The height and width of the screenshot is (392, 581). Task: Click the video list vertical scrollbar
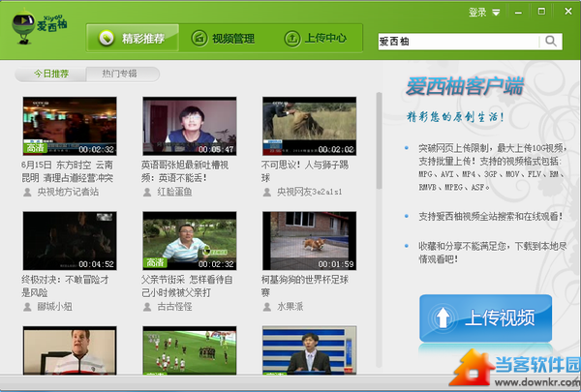coord(379,140)
